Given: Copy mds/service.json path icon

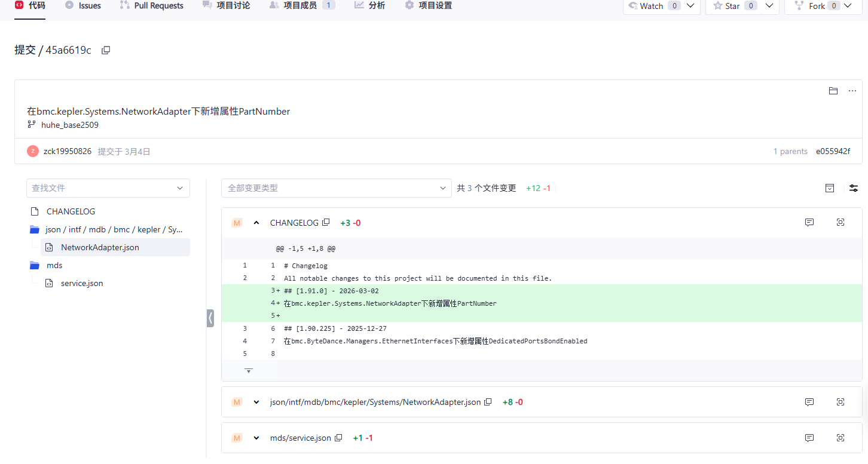Looking at the screenshot, I should 338,438.
